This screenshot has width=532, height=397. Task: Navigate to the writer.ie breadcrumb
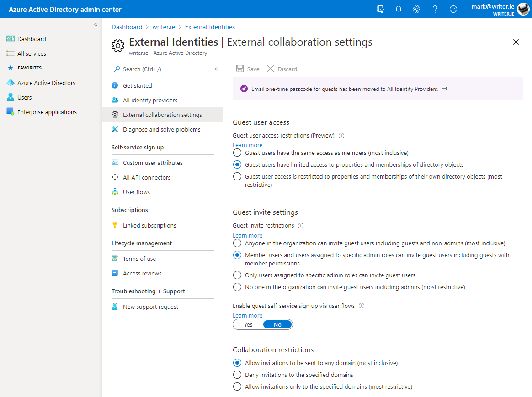tap(164, 27)
